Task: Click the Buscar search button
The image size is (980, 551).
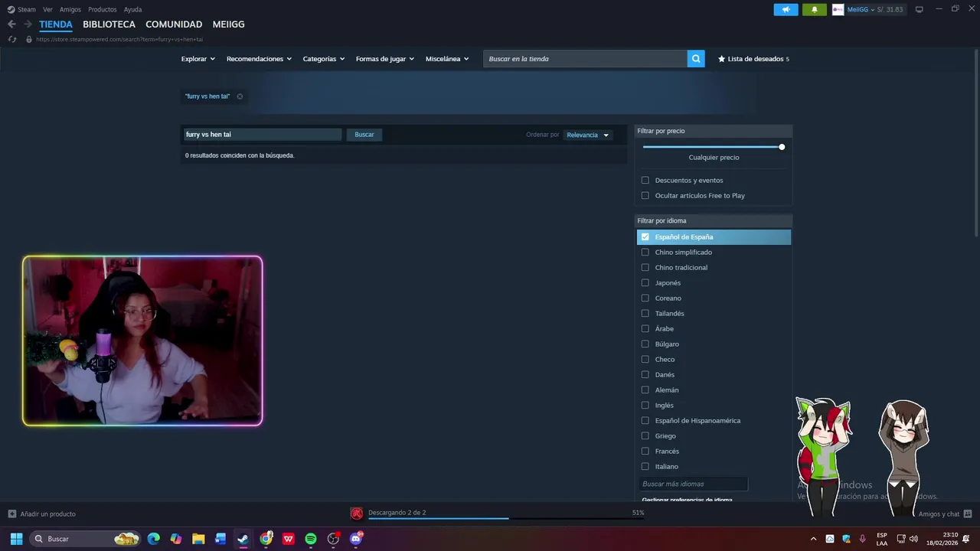Action: 364,135
